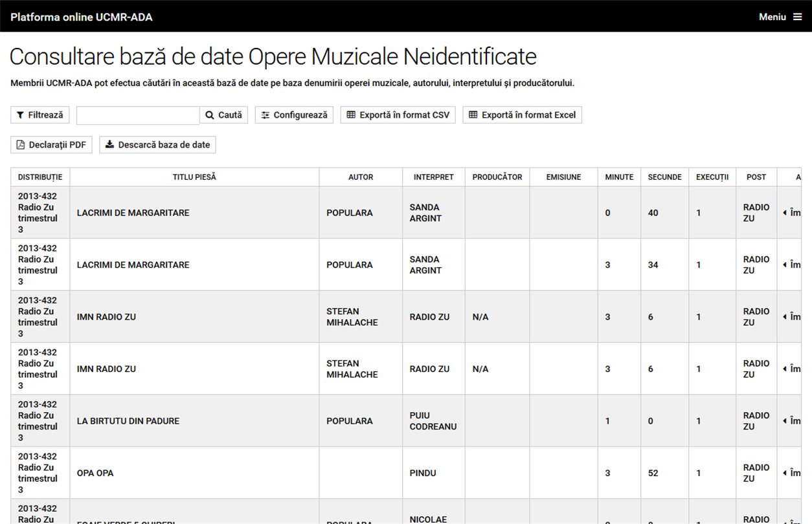Click the PUIU CODREANU interpreter cell
Screen dimensions: 812x524
point(434,421)
